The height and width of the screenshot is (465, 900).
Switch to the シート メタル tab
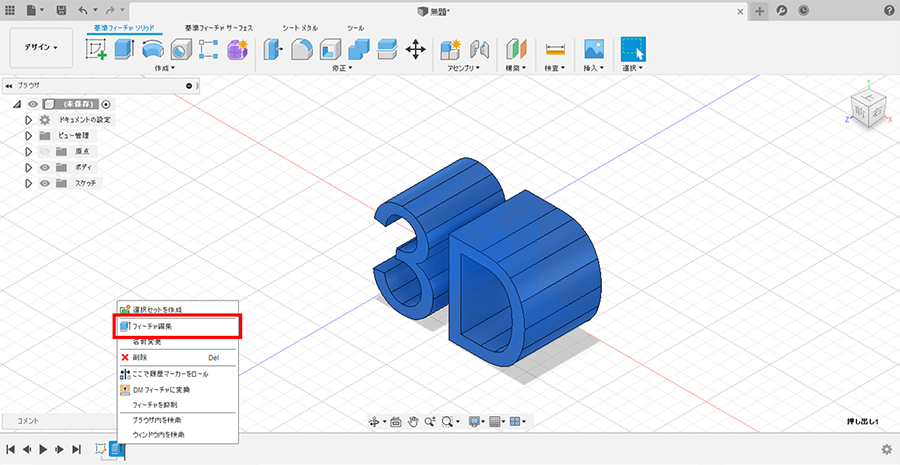coord(300,28)
